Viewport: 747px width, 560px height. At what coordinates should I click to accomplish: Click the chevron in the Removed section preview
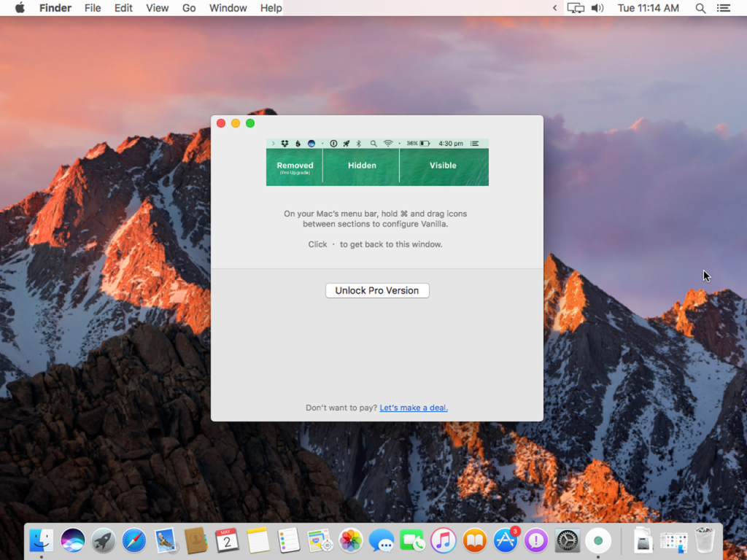pyautogui.click(x=273, y=144)
